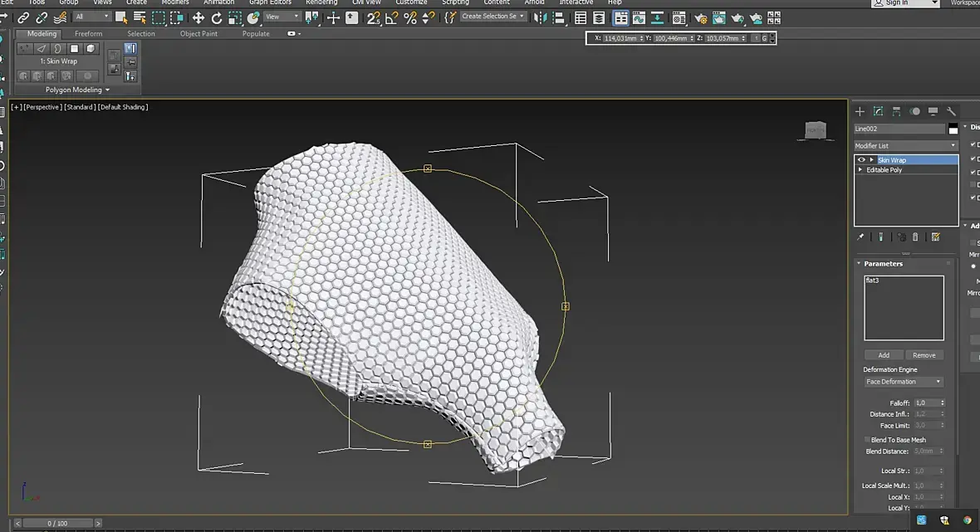Switch to the Freeform ribbon tab

coord(89,34)
